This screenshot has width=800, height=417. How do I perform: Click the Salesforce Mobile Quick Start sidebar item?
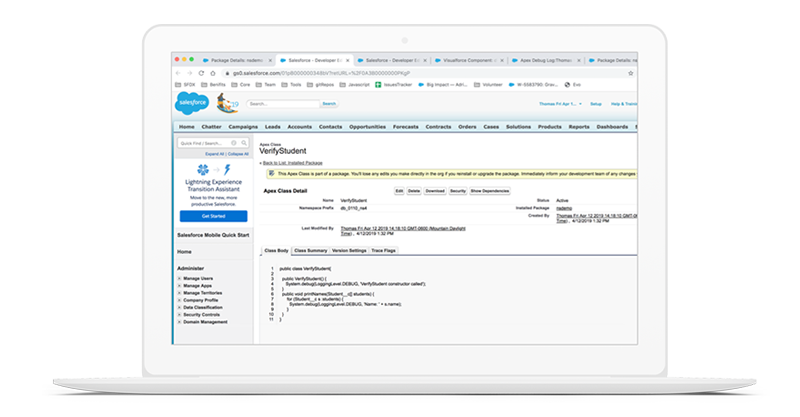coord(213,235)
